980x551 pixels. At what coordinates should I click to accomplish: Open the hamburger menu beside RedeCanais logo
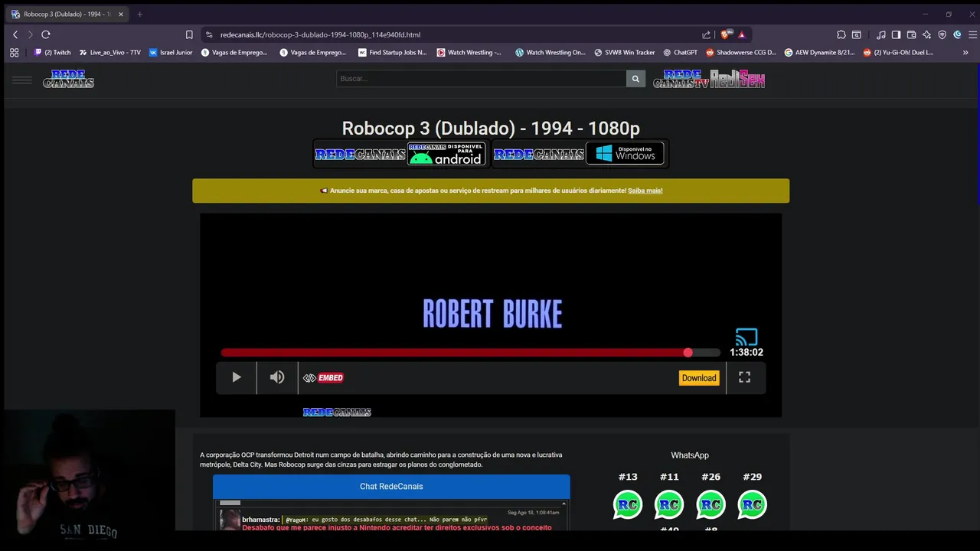point(22,80)
